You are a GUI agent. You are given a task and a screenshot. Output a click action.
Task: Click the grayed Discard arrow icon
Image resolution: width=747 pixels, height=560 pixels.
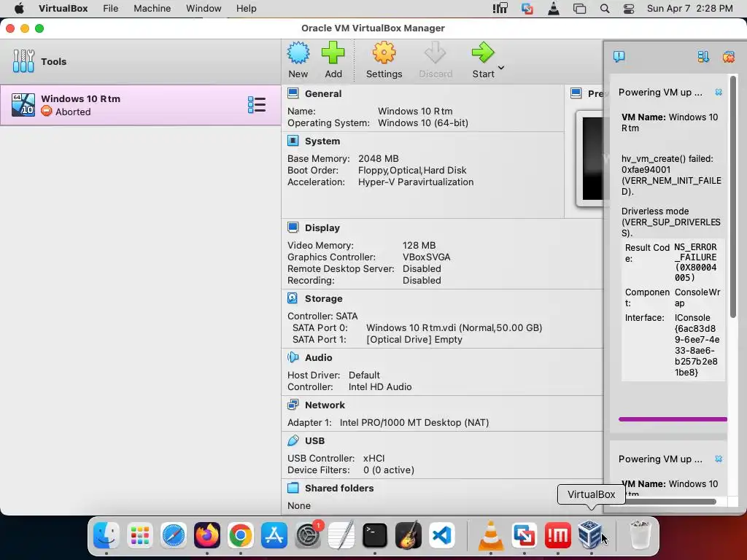point(435,52)
